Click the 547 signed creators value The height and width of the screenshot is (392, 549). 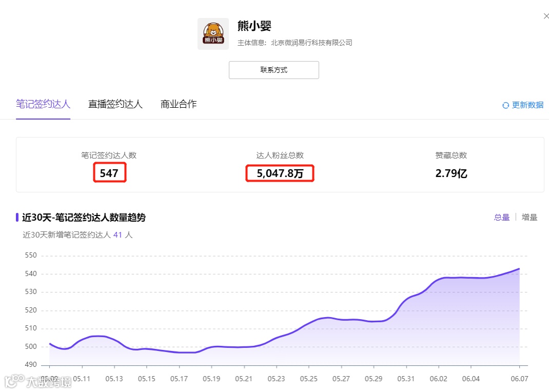109,173
